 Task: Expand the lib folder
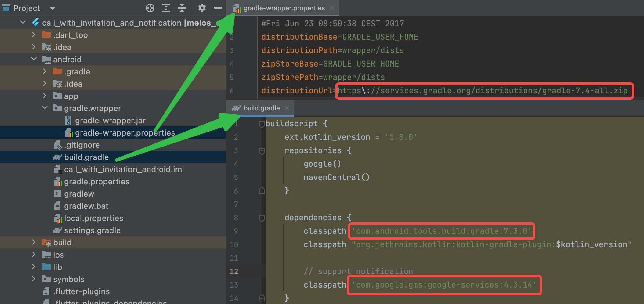point(34,267)
